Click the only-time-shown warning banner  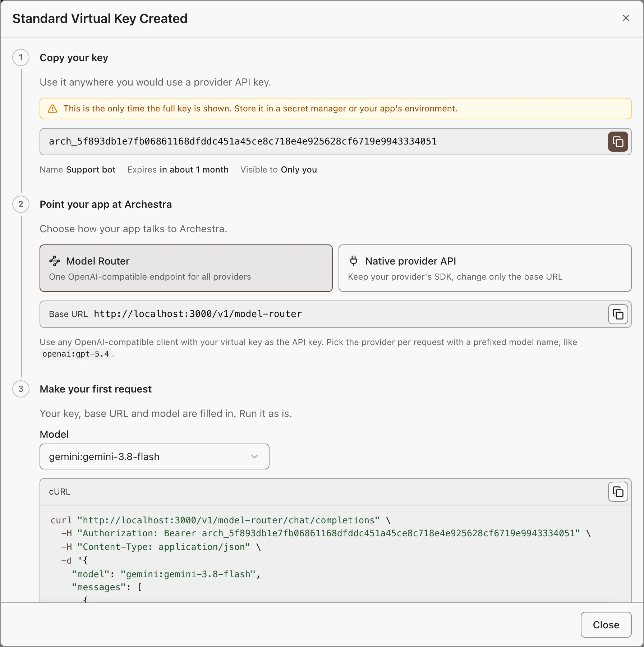[335, 109]
